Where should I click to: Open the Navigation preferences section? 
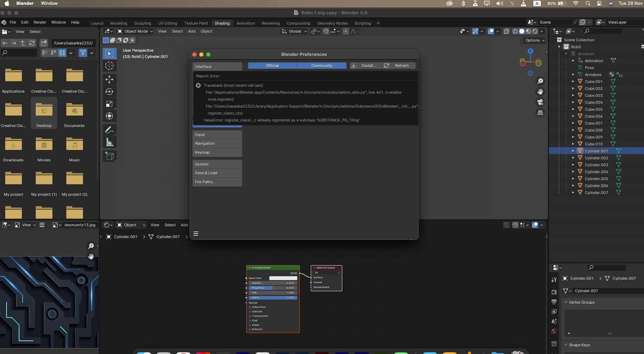tap(217, 143)
